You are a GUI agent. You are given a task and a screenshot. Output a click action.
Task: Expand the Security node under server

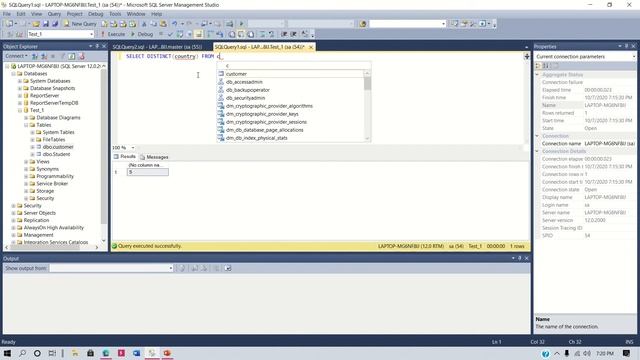(x=13, y=206)
